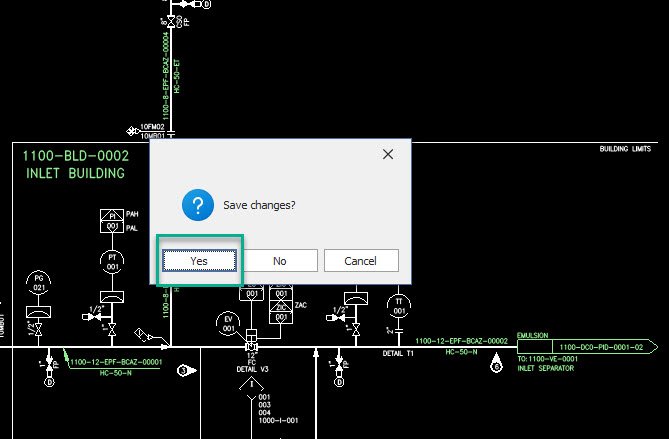Screen dimensions: 669x439
Task: Select the EV 001 valve instrument bubble
Action: [x=228, y=324]
